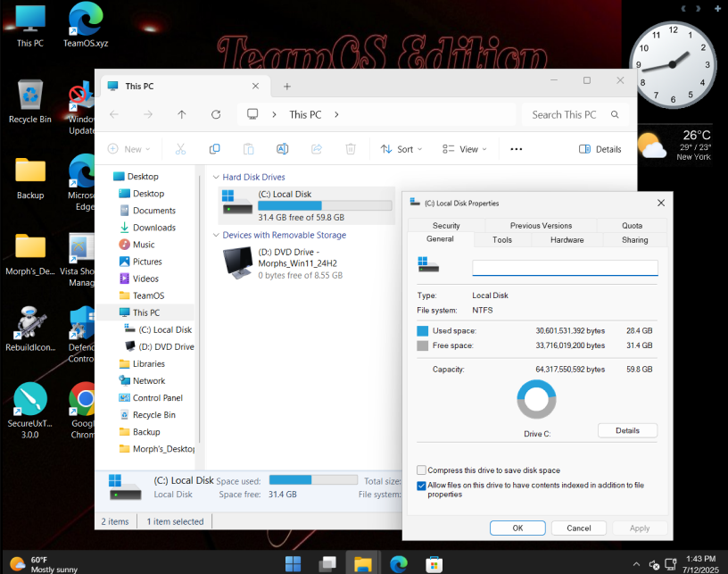This screenshot has width=728, height=574.
Task: Open Microsoft Edge from the taskbar
Action: point(399,564)
